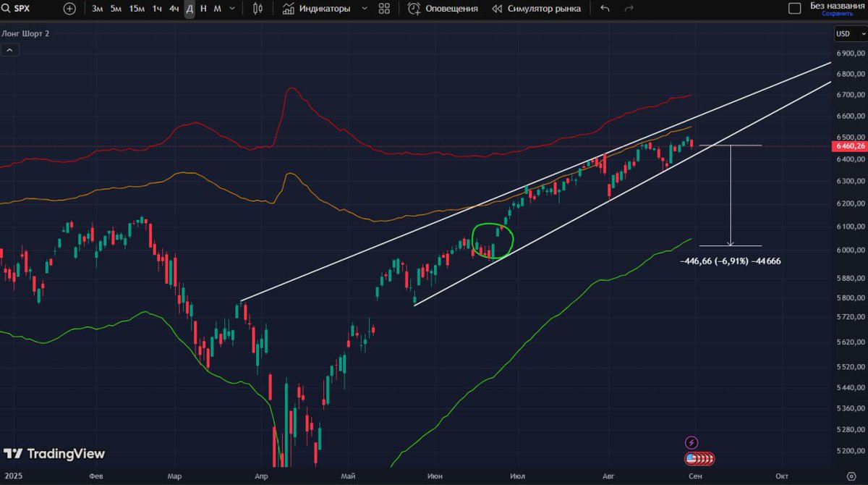Viewport: 868px width, 485px height.
Task: Select the Лонг Шорт 2 indicator label
Action: [26, 33]
